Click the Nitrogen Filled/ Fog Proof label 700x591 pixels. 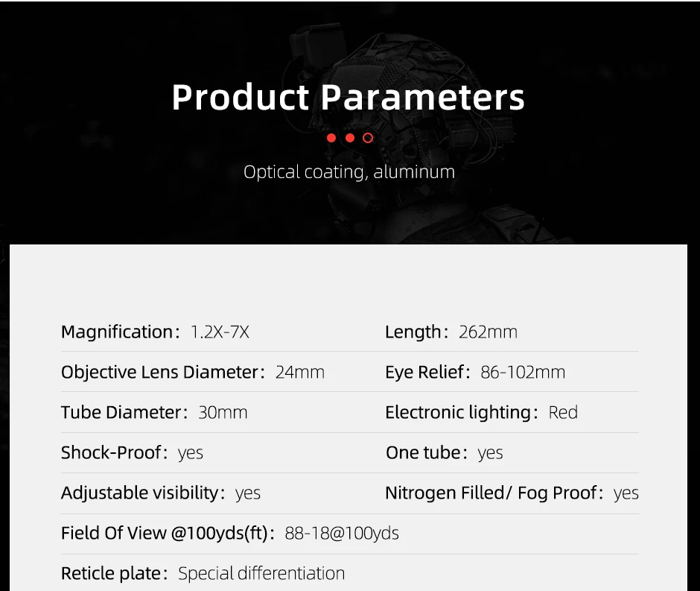pyautogui.click(x=491, y=493)
